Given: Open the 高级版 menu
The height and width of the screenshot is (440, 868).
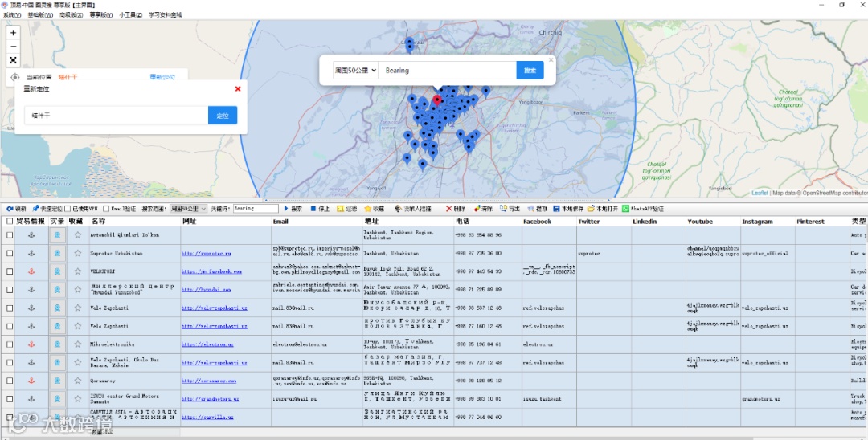Looking at the screenshot, I should click(71, 15).
